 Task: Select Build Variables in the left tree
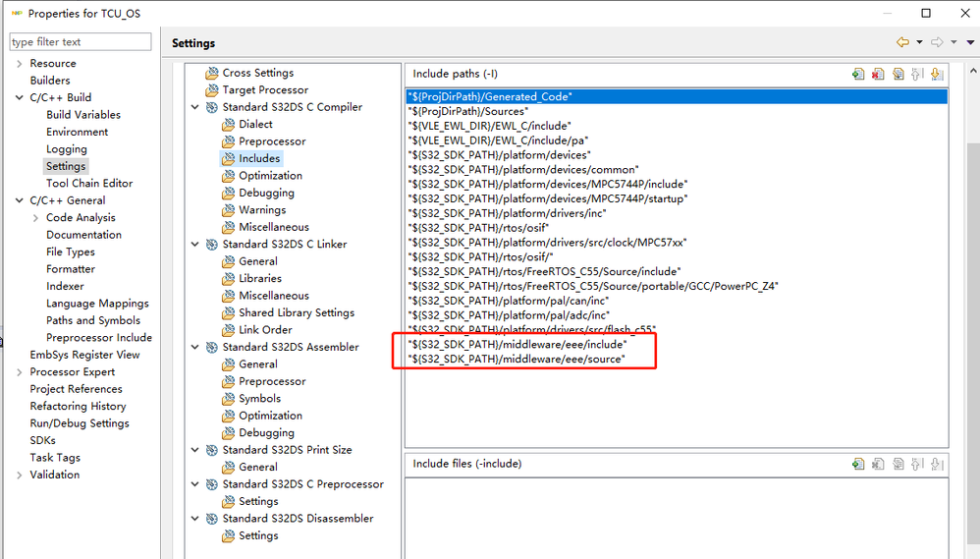[x=83, y=114]
